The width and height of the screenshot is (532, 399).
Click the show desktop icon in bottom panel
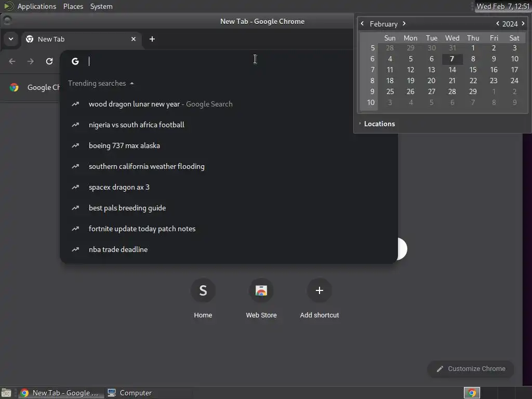pyautogui.click(x=6, y=393)
